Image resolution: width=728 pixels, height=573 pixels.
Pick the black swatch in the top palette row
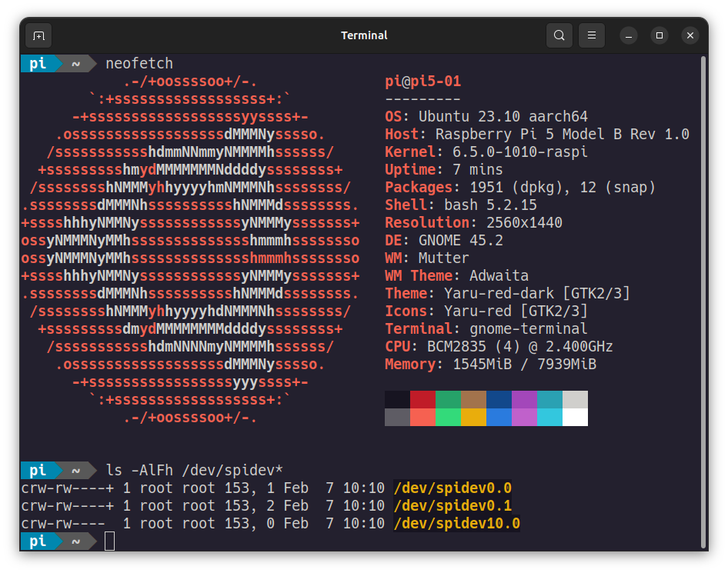(x=397, y=399)
